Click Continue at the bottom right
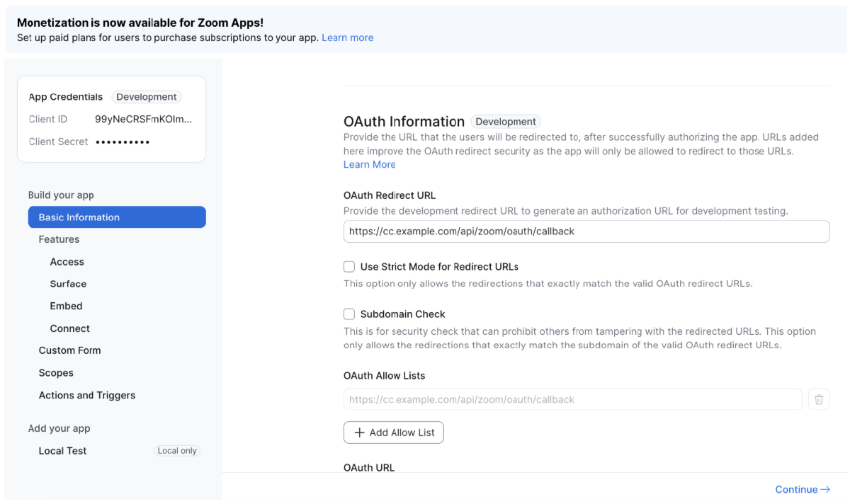Image resolution: width=850 pixels, height=504 pixels. (x=803, y=489)
